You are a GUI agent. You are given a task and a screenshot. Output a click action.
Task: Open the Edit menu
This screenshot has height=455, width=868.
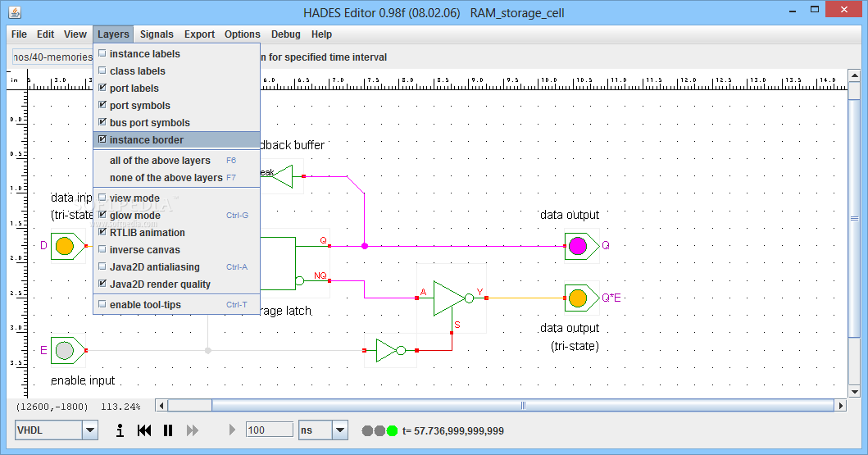click(x=45, y=34)
